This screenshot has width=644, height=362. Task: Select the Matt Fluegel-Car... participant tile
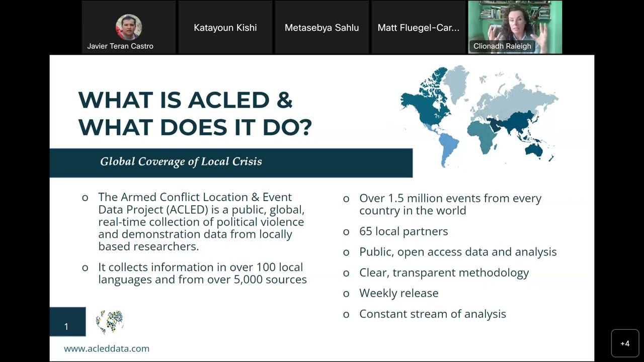419,27
